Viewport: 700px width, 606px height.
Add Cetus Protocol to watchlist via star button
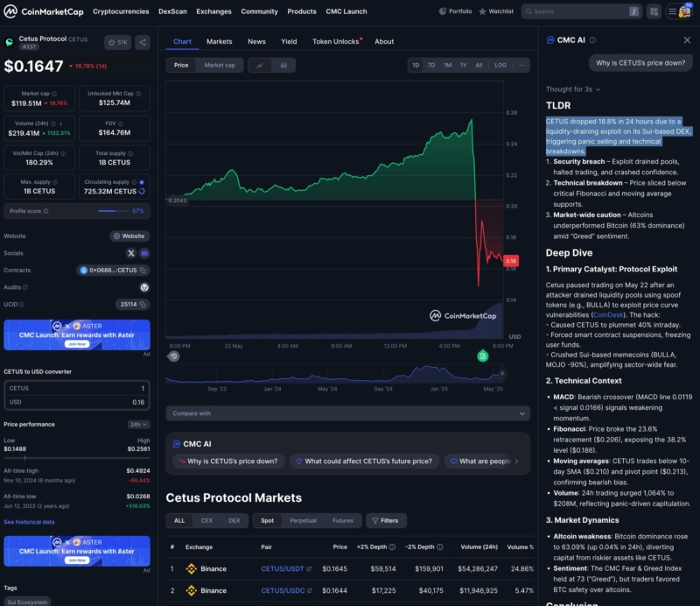click(x=118, y=42)
